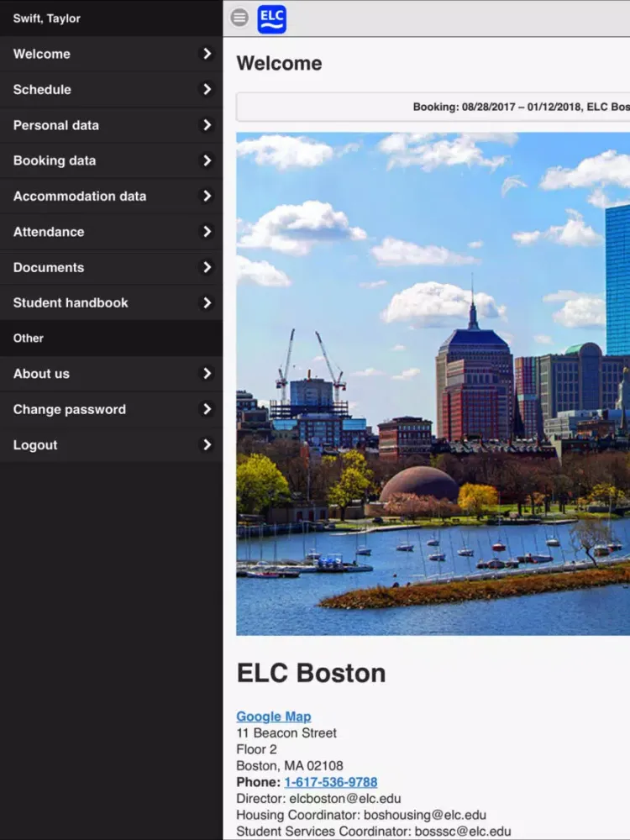This screenshot has width=630, height=840.
Task: Click the blue ELC logo icon
Action: click(271, 18)
